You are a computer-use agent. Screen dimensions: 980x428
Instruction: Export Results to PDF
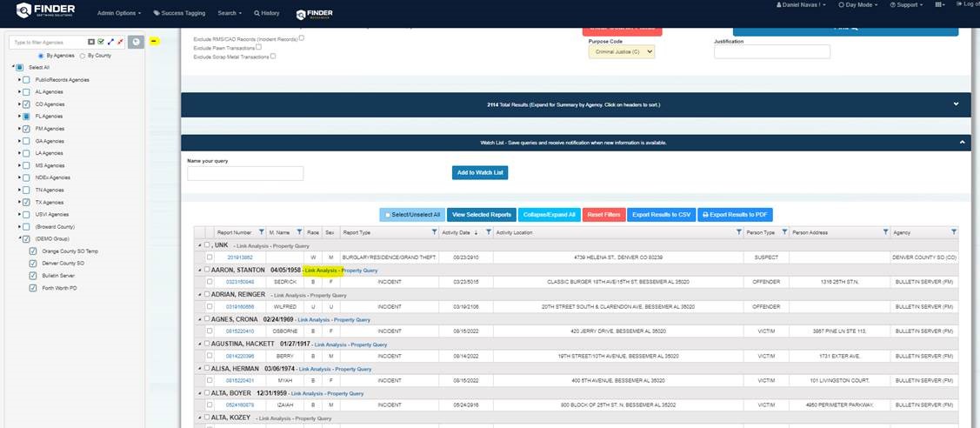(735, 214)
